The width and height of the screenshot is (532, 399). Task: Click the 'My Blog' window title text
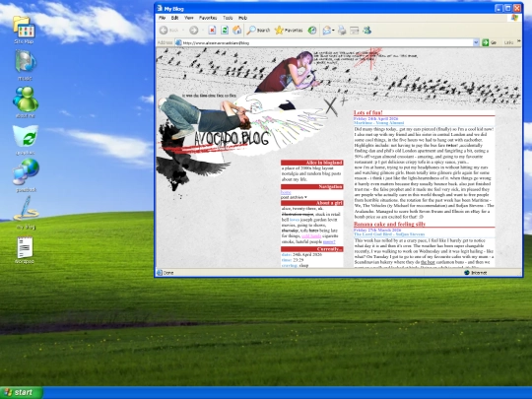pos(173,9)
